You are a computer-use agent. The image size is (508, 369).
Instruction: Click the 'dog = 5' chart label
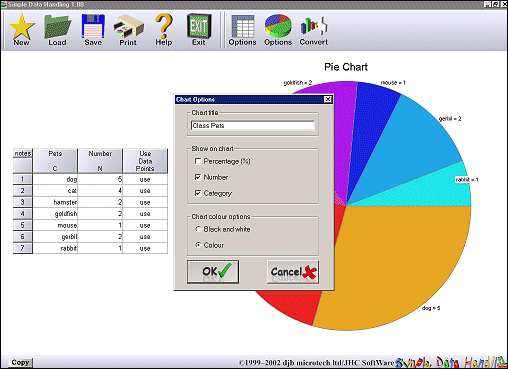tap(431, 308)
